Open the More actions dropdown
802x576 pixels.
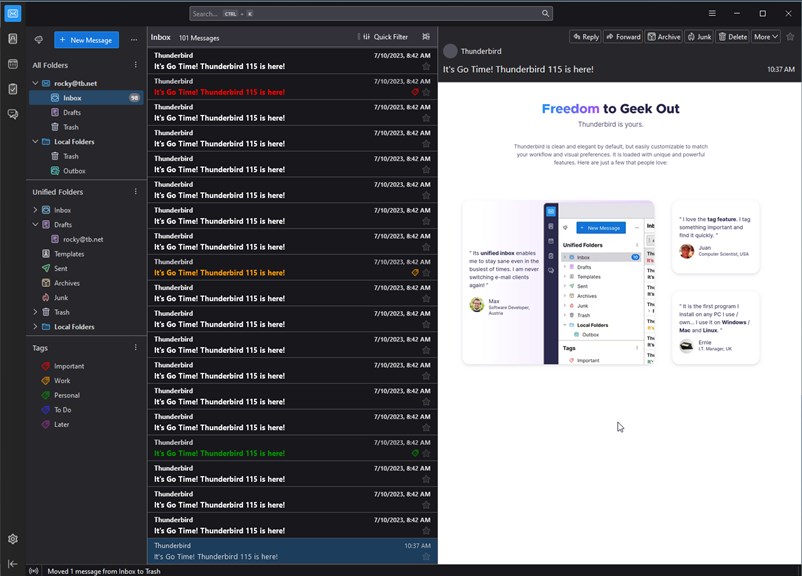click(765, 37)
